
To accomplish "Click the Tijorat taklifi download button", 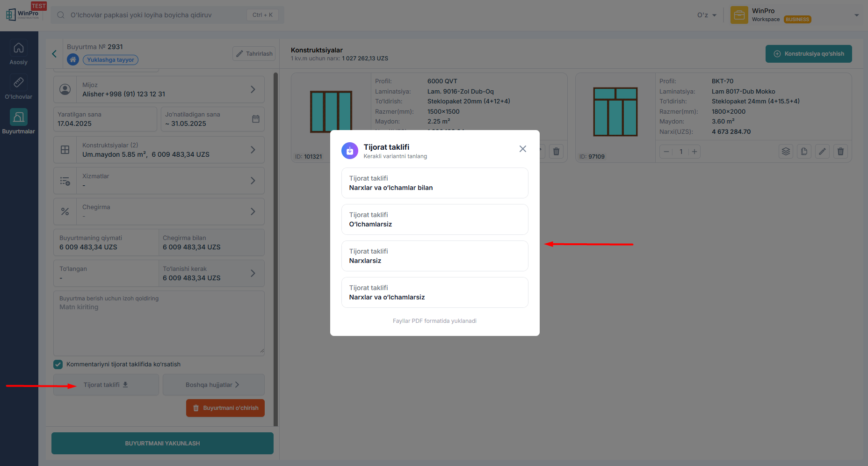I will tap(106, 385).
